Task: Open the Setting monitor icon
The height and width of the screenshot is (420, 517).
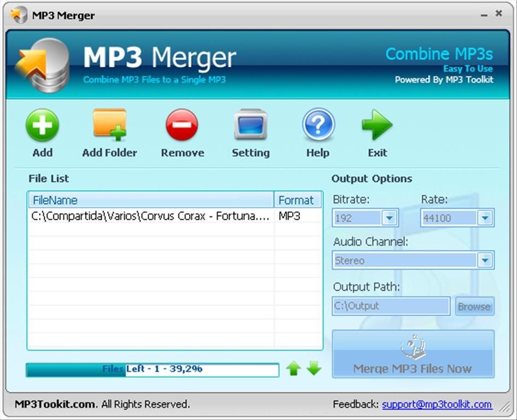Action: point(251,124)
